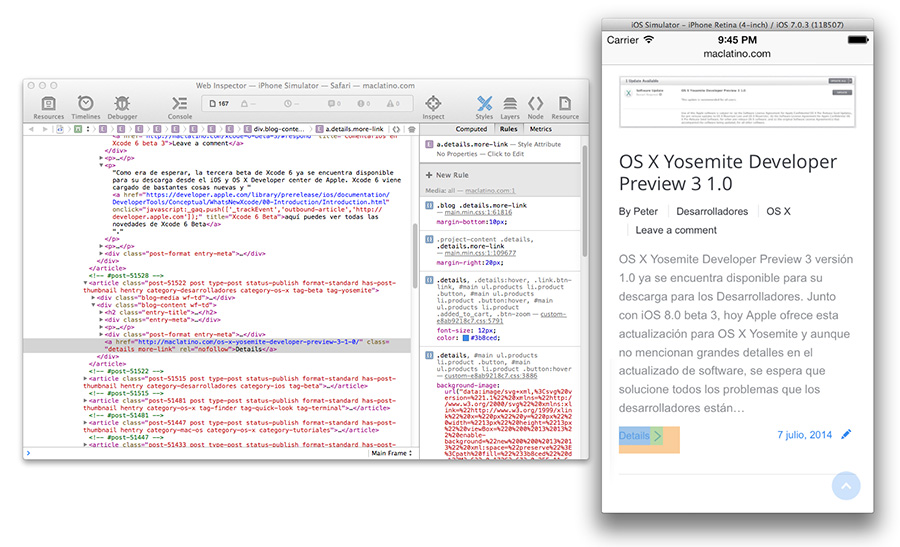Screen dimensions: 900x547
Task: Open custom-e8ab9218c7.css:3886 source link
Action: (x=491, y=376)
